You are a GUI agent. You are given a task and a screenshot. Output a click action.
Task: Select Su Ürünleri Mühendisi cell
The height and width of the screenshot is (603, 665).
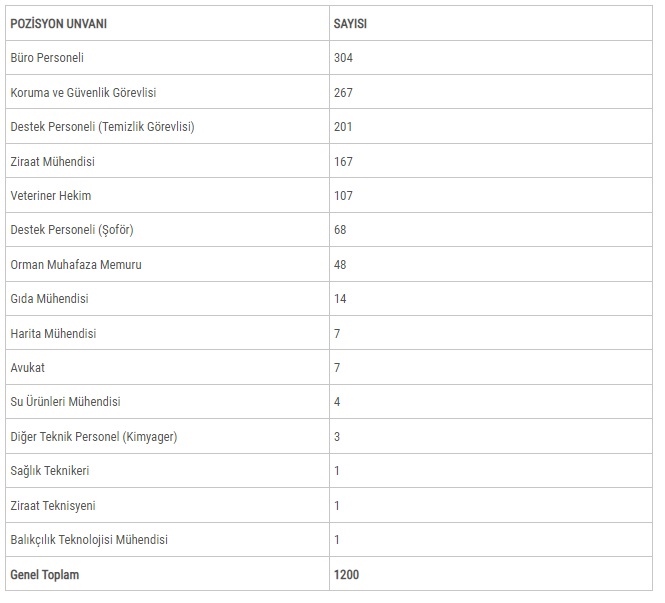tap(65, 402)
